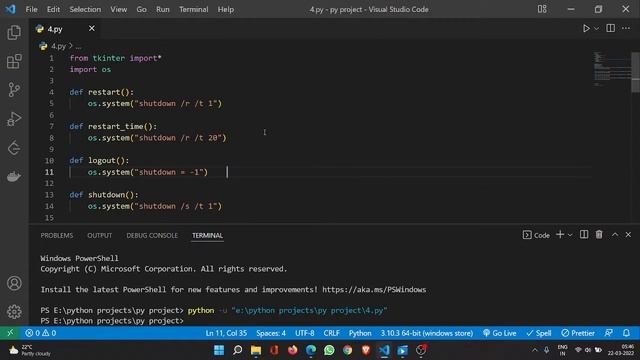
Task: Toggle Spell checker in status bar
Action: click(539, 333)
